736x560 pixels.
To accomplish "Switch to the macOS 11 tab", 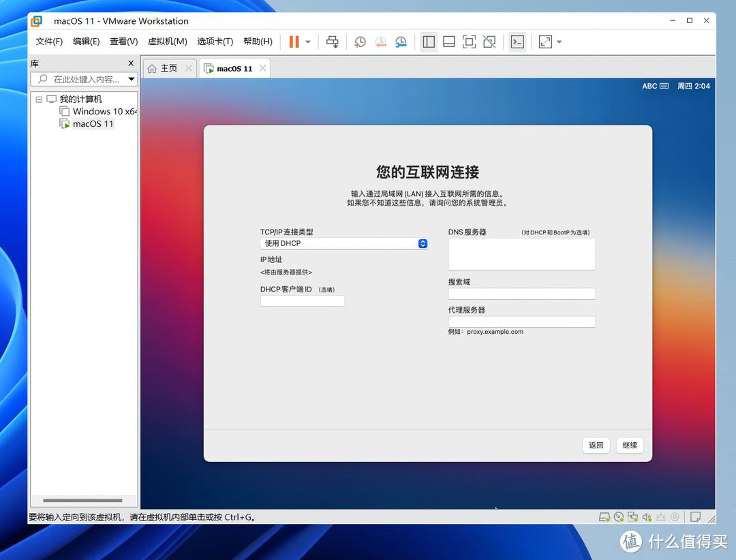I will (x=234, y=69).
